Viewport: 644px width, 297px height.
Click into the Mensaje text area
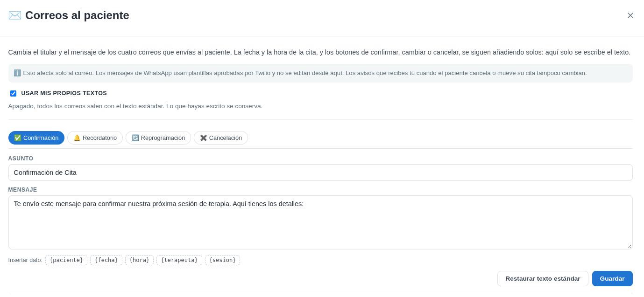click(320, 222)
